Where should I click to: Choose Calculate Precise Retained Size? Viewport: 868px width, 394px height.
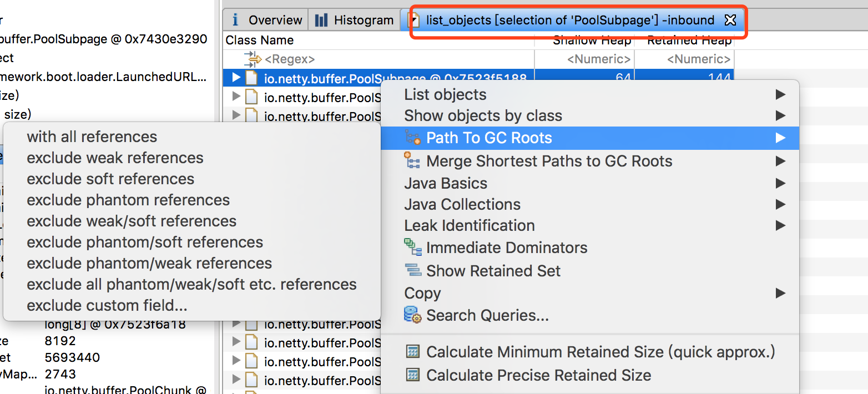click(x=590, y=375)
